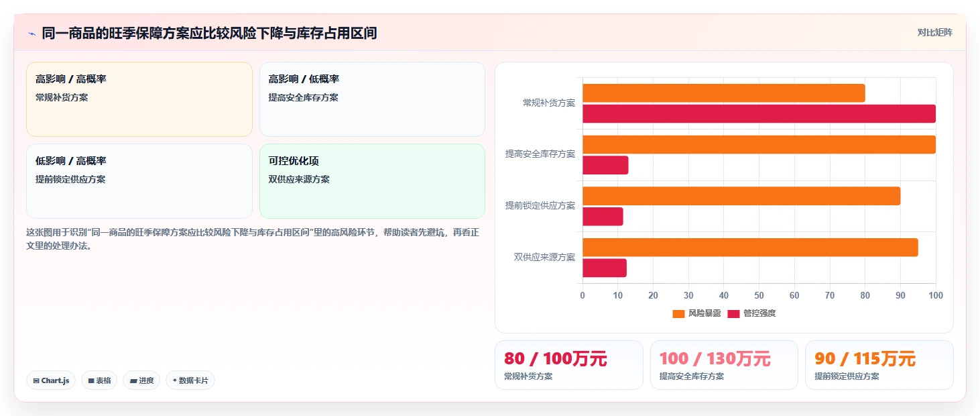Click the 双供应来源方案 y-axis label in the chart
980x416 pixels.
tap(544, 258)
